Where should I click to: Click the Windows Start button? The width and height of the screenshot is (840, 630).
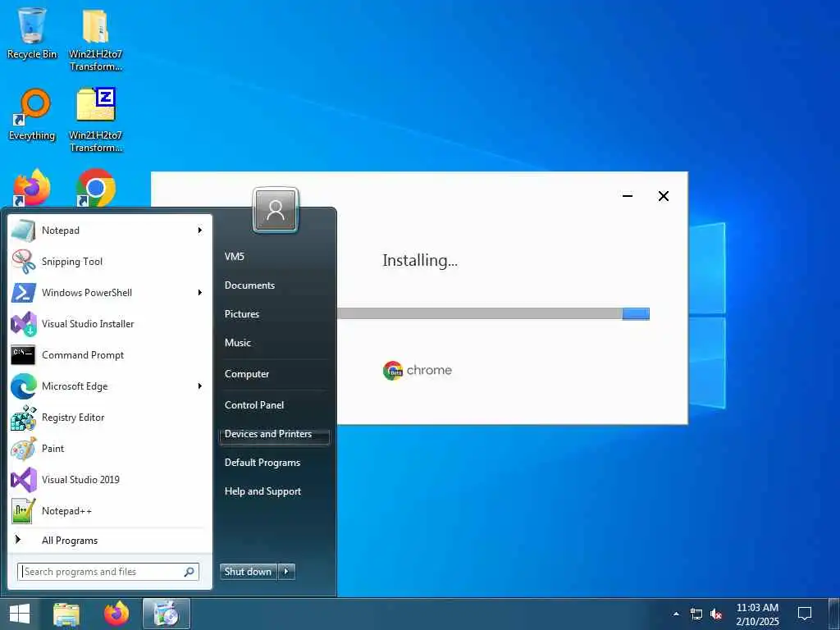[20, 614]
